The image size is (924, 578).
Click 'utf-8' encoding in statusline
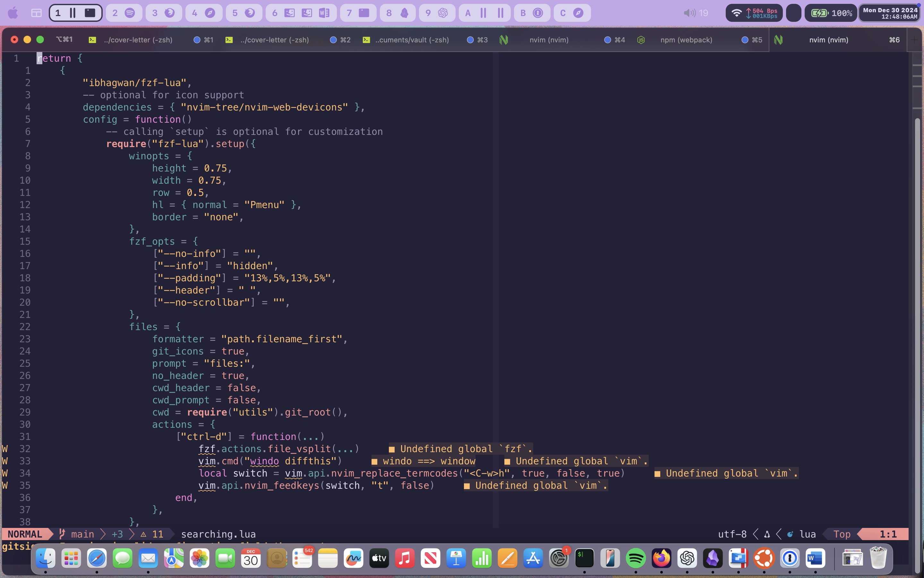(732, 534)
